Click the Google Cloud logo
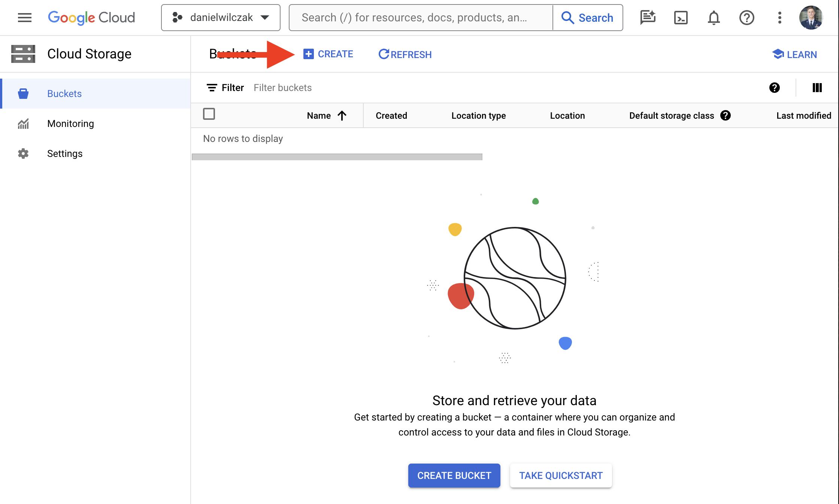This screenshot has width=839, height=504. click(91, 18)
